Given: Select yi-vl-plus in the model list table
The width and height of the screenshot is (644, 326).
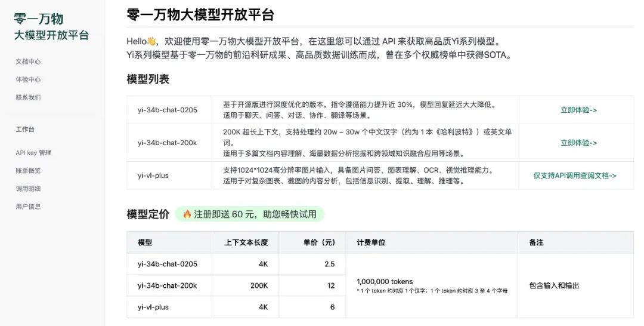Looking at the screenshot, I should tap(153, 176).
